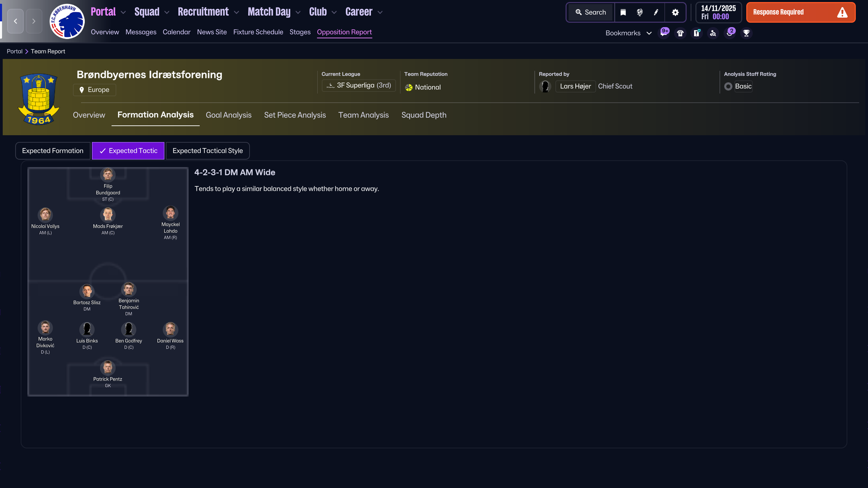This screenshot has height=488, width=868.
Task: Click the Response Required button
Action: coord(801,13)
